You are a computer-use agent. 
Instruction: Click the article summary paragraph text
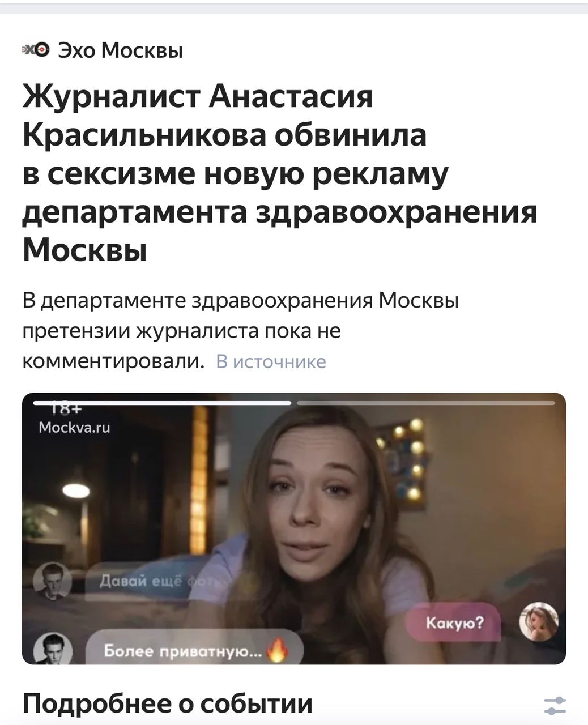240,331
